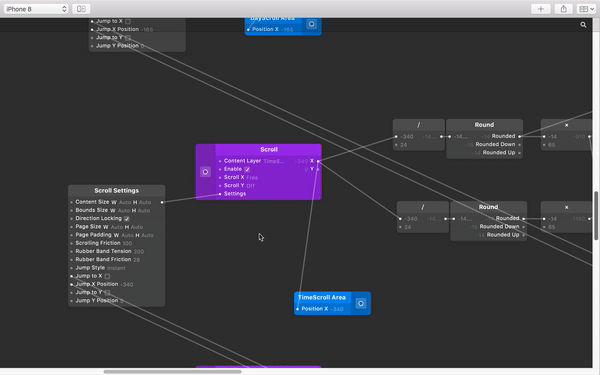Toggle the Direction Locking checkbox
This screenshot has width=600, height=375.
pos(127,218)
